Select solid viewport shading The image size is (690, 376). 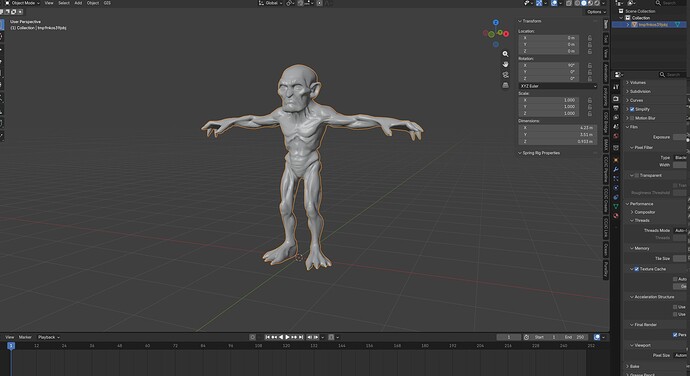point(584,3)
